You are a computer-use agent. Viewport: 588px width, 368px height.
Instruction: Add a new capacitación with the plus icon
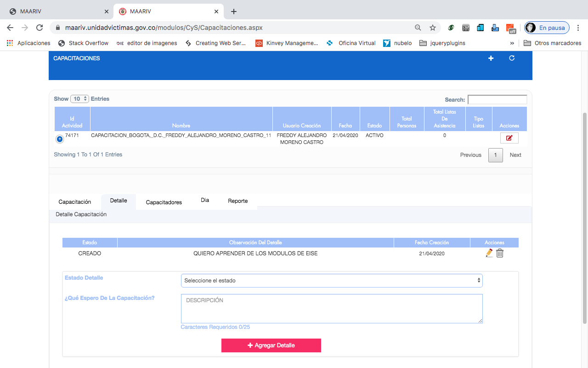(491, 58)
